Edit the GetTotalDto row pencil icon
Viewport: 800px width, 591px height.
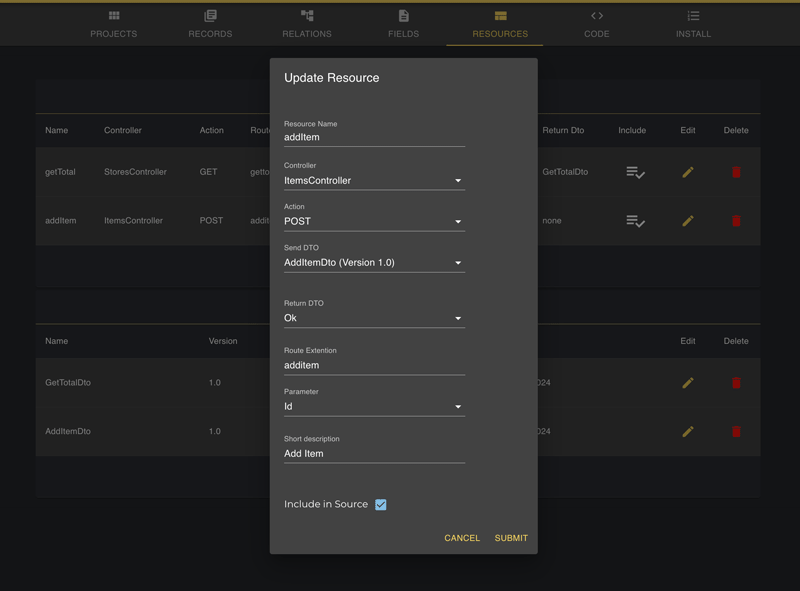(x=688, y=383)
